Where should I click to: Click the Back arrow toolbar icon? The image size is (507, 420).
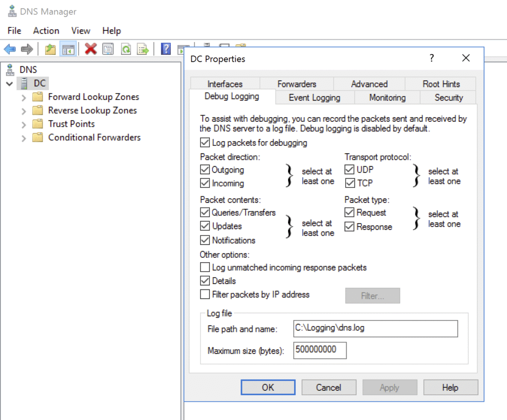[10, 49]
